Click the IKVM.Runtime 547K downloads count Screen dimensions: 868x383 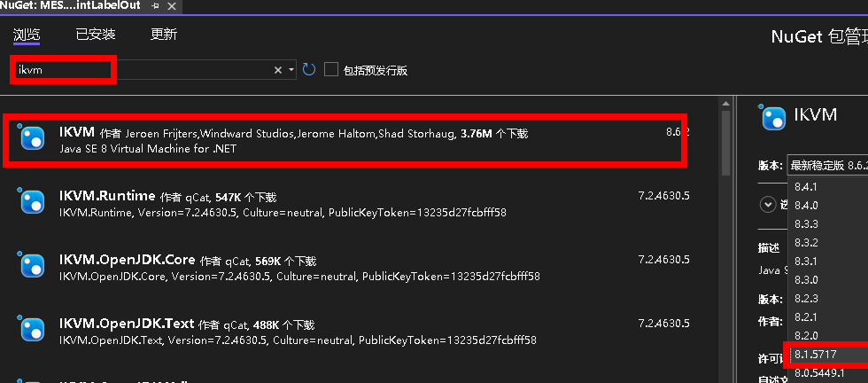[229, 198]
